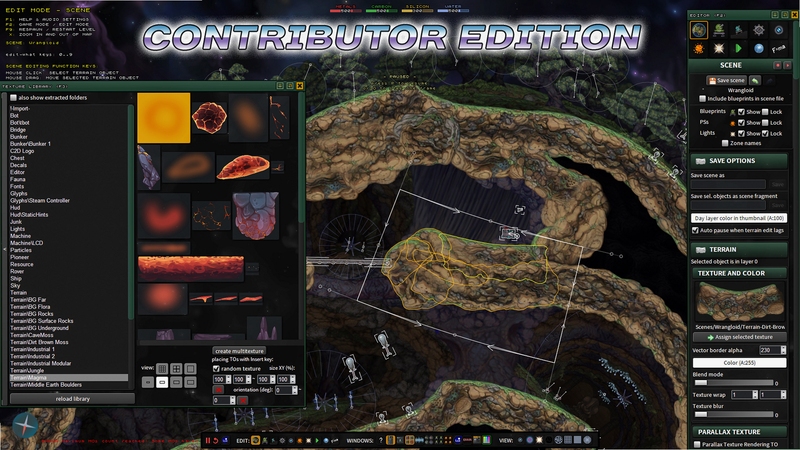Open help via the question mark icon
Image resolution: width=800 pixels, height=450 pixels.
point(381,440)
